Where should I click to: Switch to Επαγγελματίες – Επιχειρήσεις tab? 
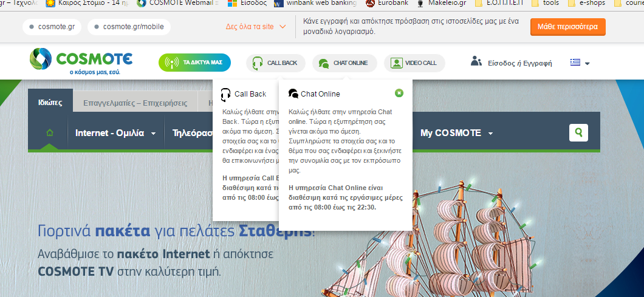[x=135, y=103]
